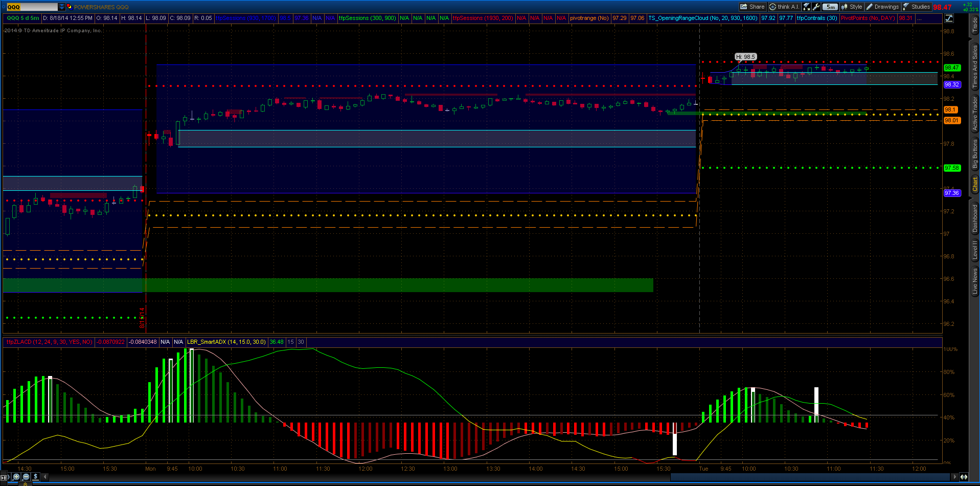Click the green 98.47 price axis label
Screen dimensions: 980x486
[x=952, y=68]
